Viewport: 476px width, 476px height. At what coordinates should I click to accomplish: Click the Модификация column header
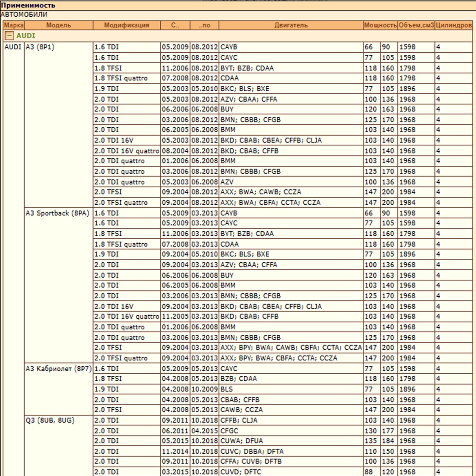coord(127,25)
